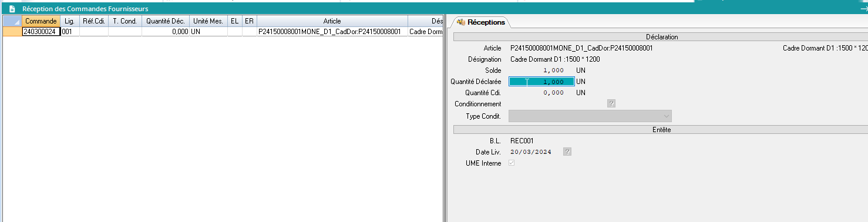Click the line number cell 001
This screenshot has height=222, width=868.
click(x=69, y=32)
